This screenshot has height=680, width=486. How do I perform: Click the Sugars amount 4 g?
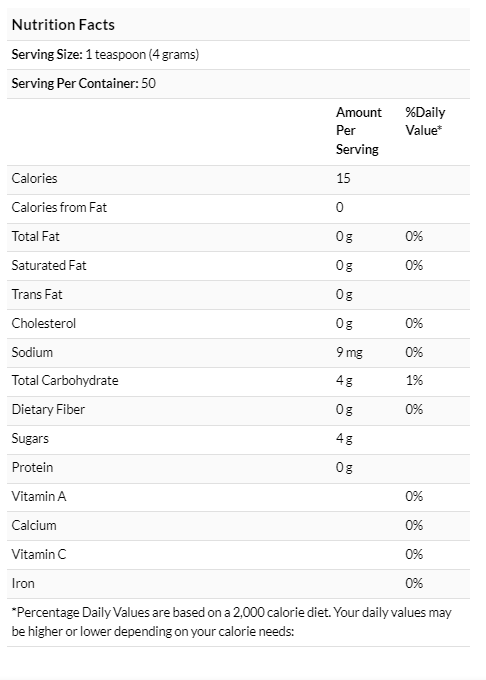[344, 438]
